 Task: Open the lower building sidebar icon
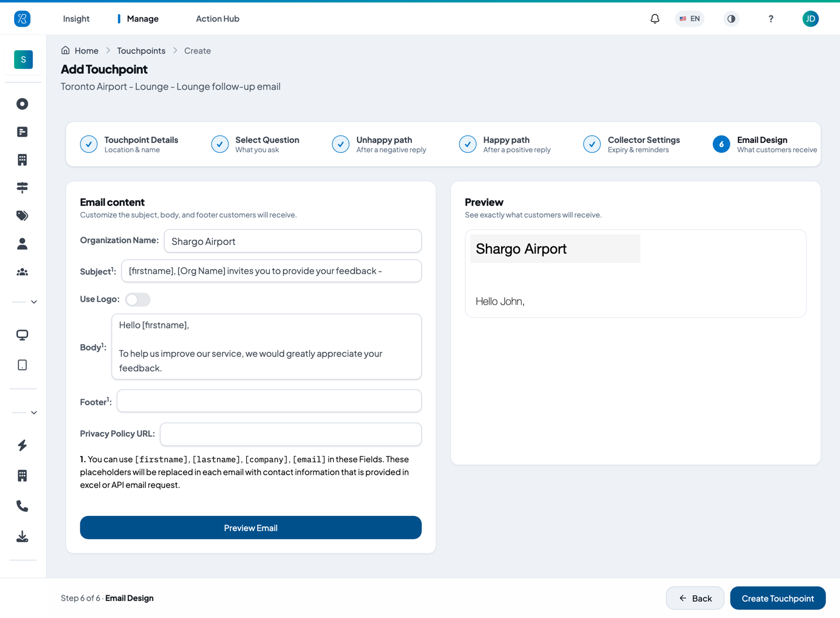coord(22,476)
